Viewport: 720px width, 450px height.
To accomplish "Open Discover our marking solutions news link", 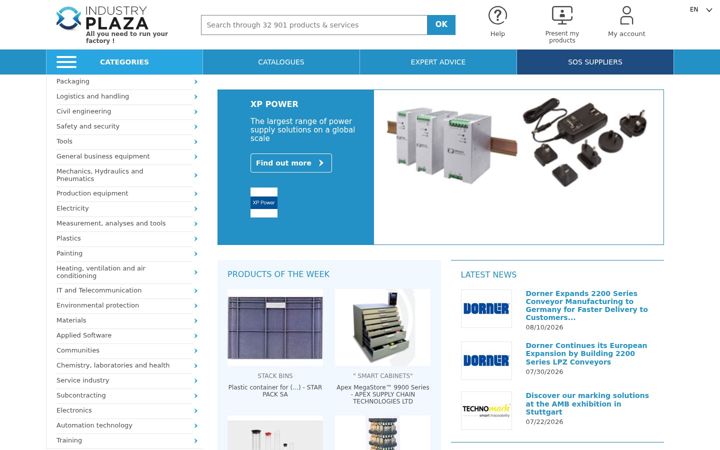I will point(587,404).
